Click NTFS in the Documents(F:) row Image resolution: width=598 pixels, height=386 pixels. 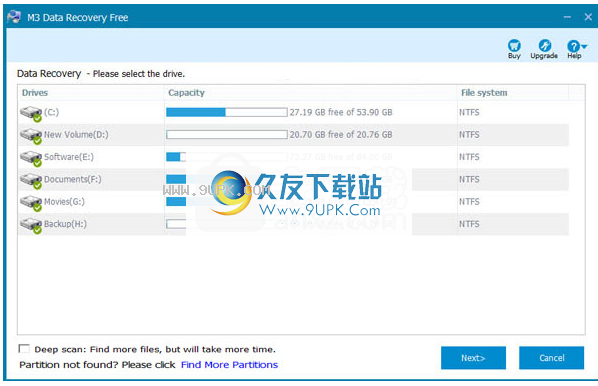[469, 179]
